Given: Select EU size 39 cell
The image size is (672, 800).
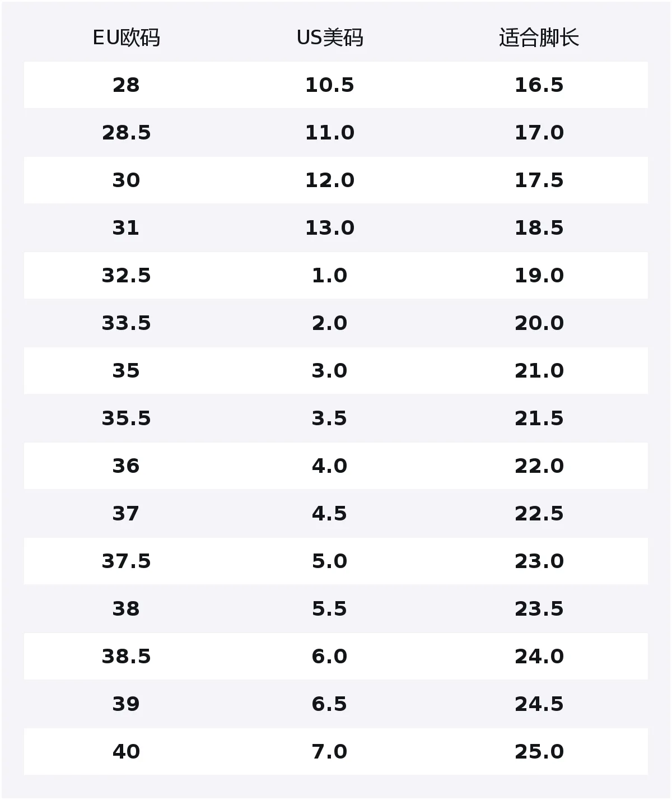Looking at the screenshot, I should click(126, 704).
